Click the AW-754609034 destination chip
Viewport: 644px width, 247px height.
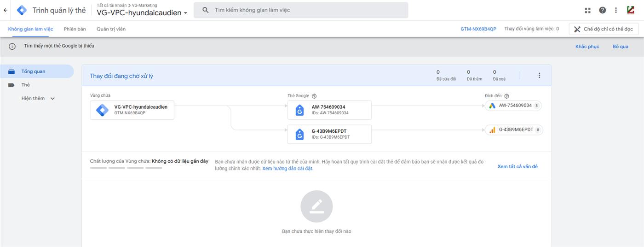pos(514,106)
